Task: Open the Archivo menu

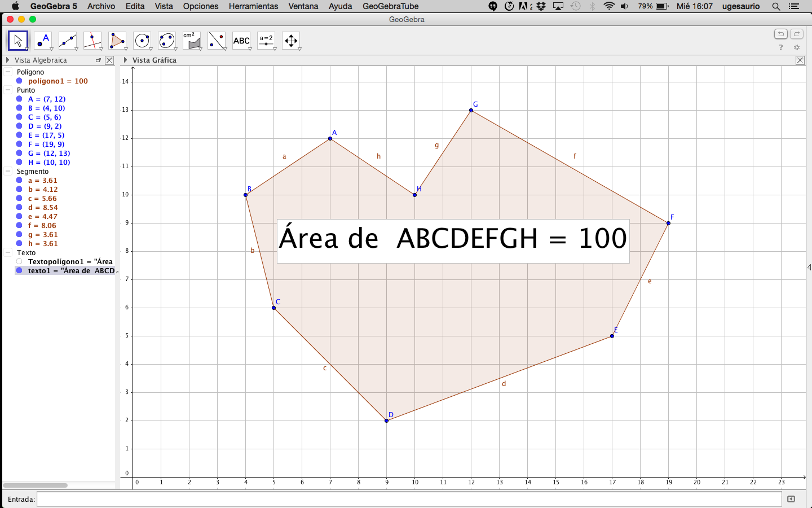Action: (101, 6)
